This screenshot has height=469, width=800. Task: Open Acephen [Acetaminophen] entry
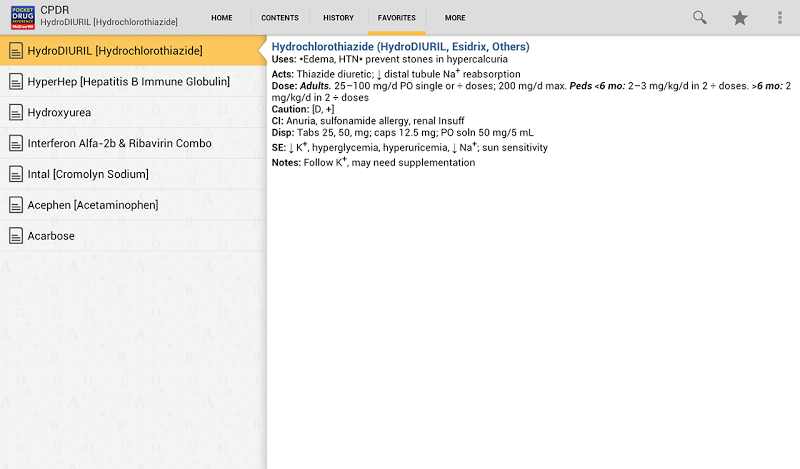pyautogui.click(x=133, y=205)
